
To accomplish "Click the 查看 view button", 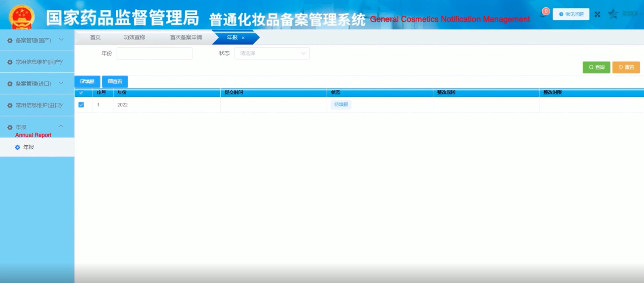I will [x=115, y=82].
